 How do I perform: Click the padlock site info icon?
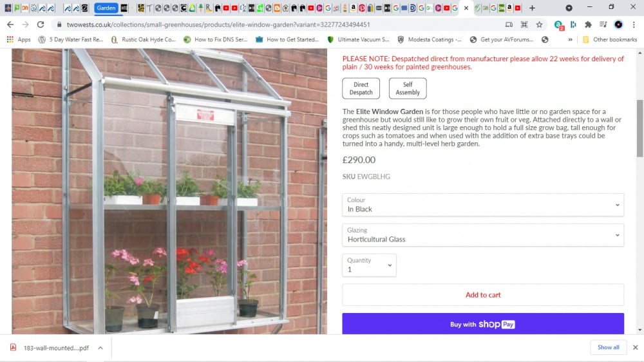click(59, 24)
